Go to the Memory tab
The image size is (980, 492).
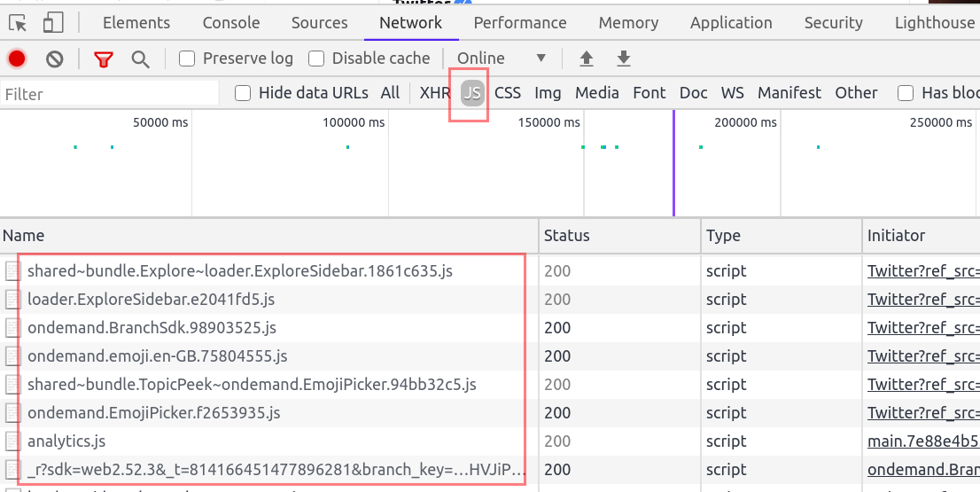[x=628, y=23]
